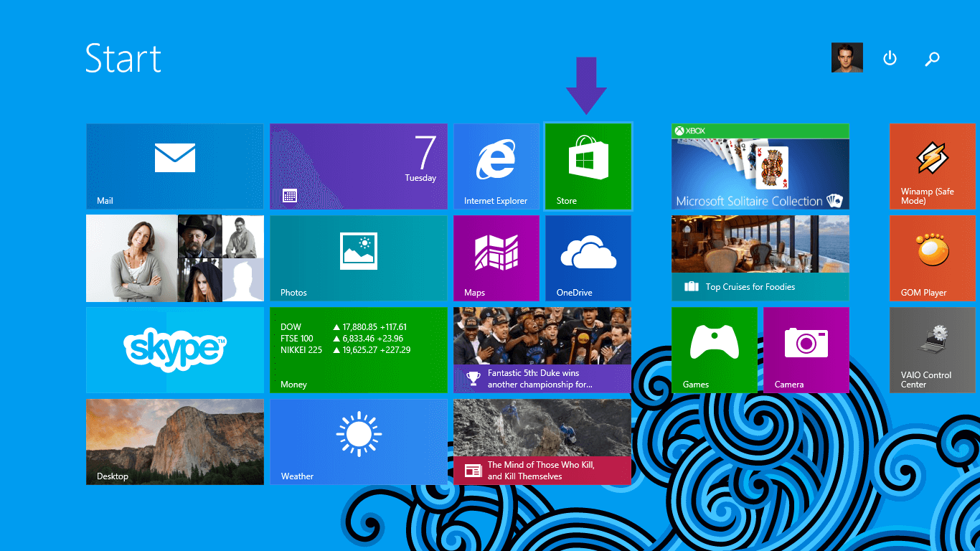Click the Start heading text
The width and height of the screenshot is (980, 551).
point(123,58)
